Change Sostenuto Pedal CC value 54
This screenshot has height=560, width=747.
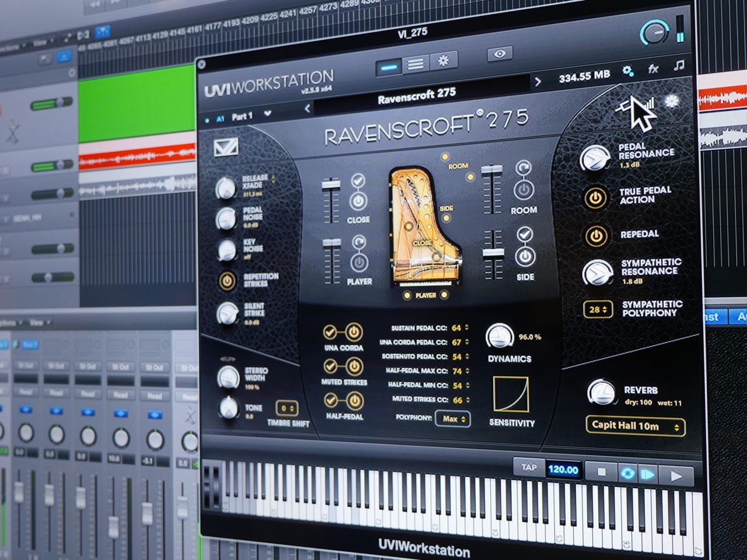pos(460,356)
